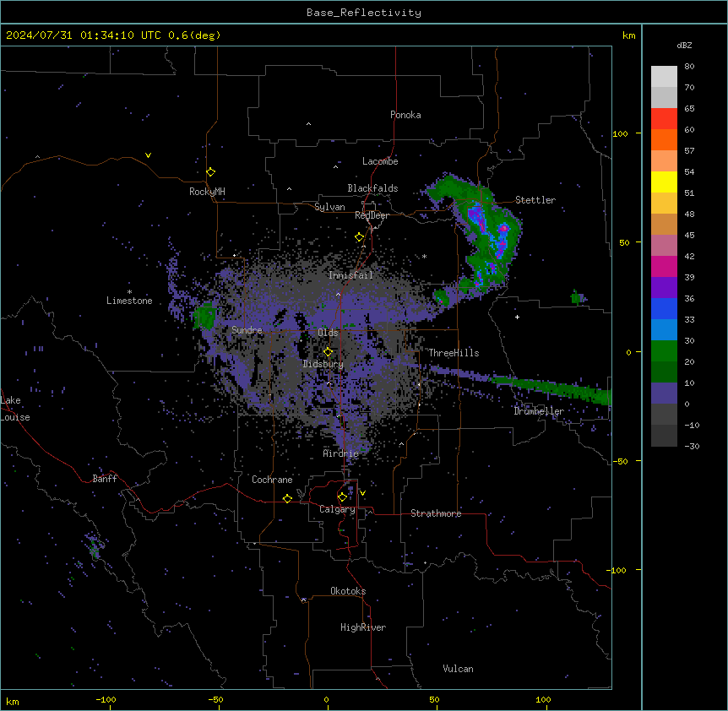Select the light gray 80-70 dBZ legend swatch
Image resolution: width=728 pixels, height=711 pixels.
pos(664,77)
